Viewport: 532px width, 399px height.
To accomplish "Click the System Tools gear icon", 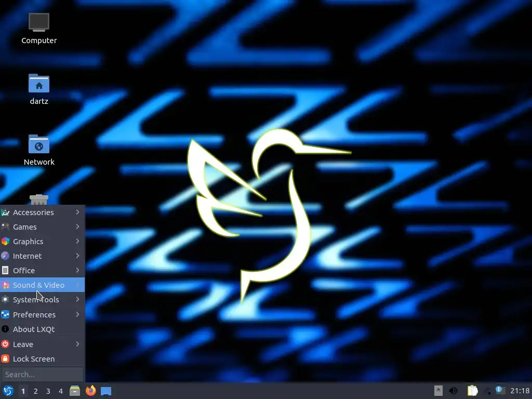I will coord(5,300).
